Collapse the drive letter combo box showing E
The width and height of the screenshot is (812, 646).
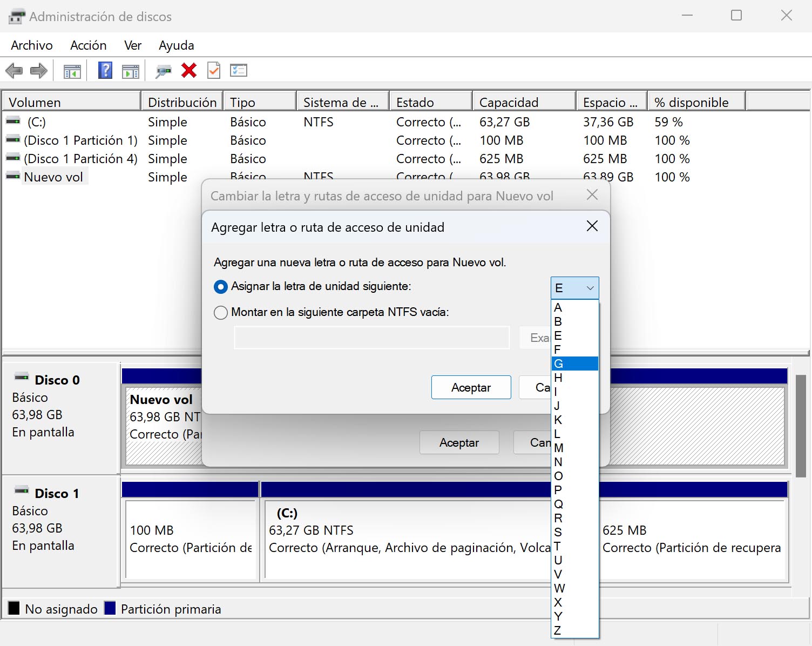(x=574, y=288)
